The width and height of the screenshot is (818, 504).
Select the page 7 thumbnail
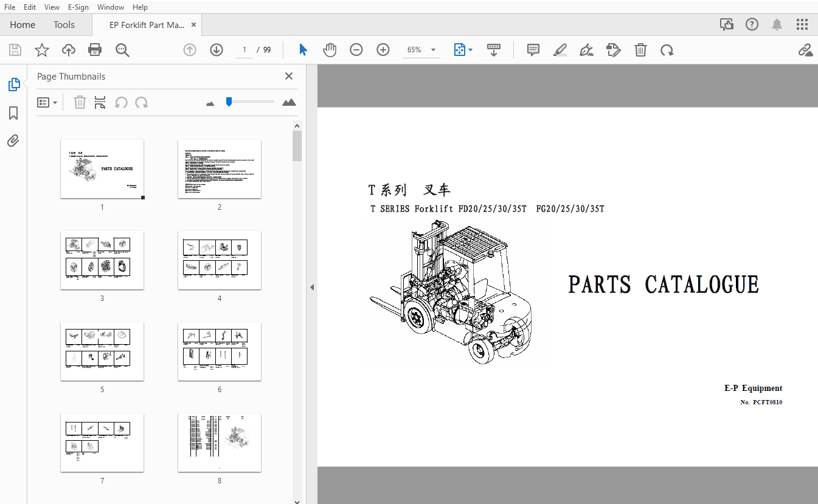pyautogui.click(x=102, y=443)
